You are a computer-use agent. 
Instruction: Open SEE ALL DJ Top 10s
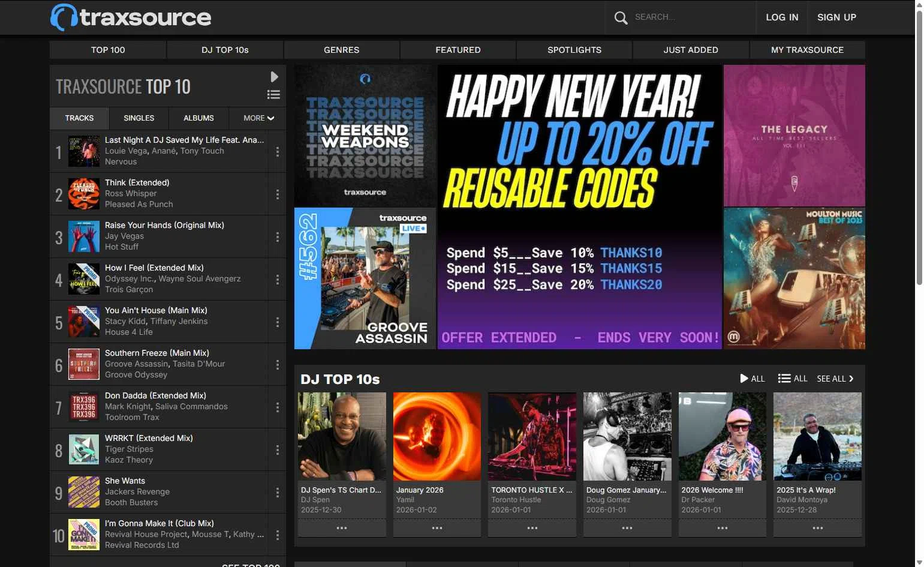835,379
